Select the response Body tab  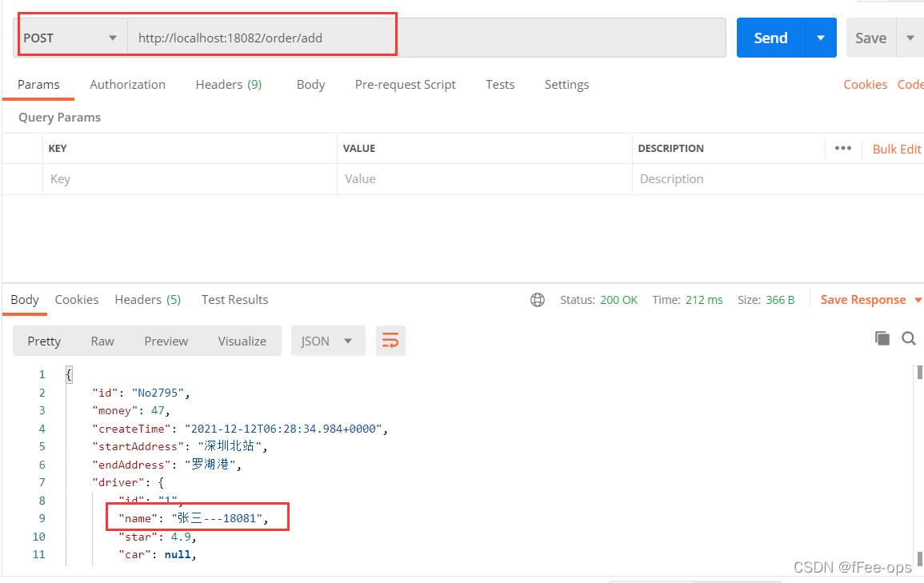[25, 300]
